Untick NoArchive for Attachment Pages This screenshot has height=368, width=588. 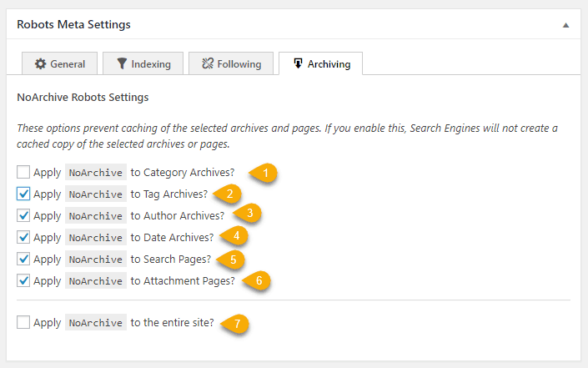[x=23, y=281]
